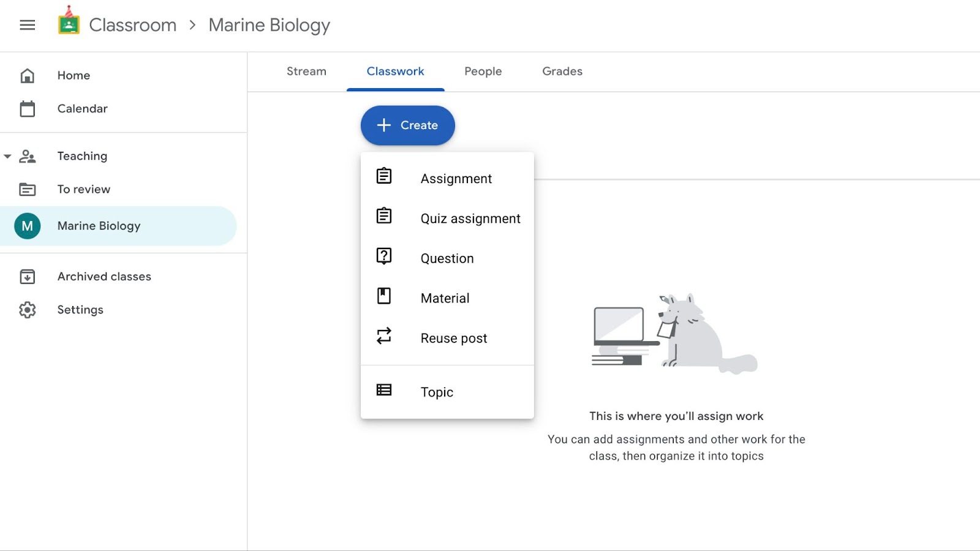980x551 pixels.
Task: Click the Home house icon
Action: (27, 76)
